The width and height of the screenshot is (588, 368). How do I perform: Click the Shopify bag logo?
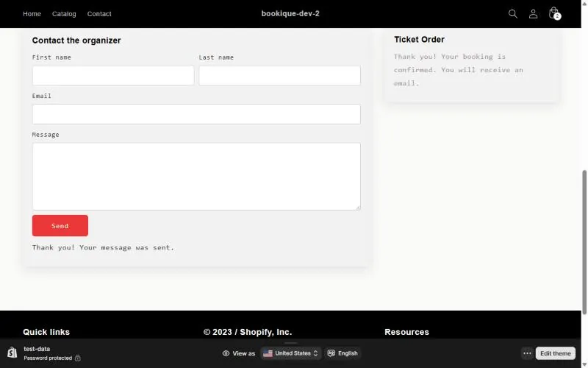[12, 353]
